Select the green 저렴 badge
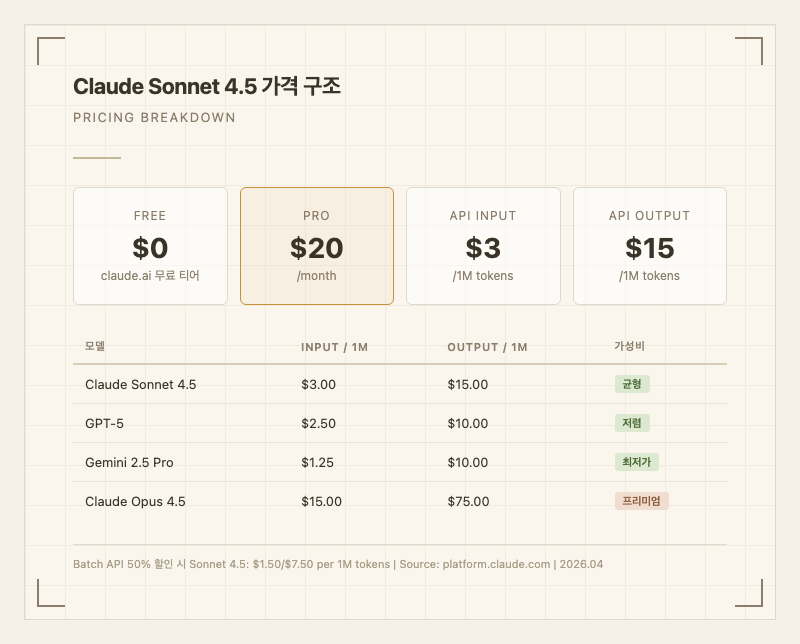The width and height of the screenshot is (800, 644). (632, 423)
